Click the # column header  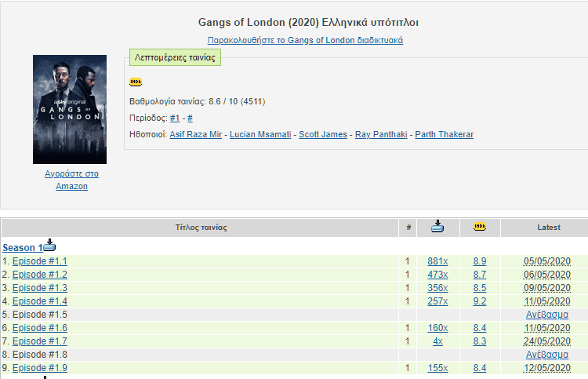pos(408,228)
